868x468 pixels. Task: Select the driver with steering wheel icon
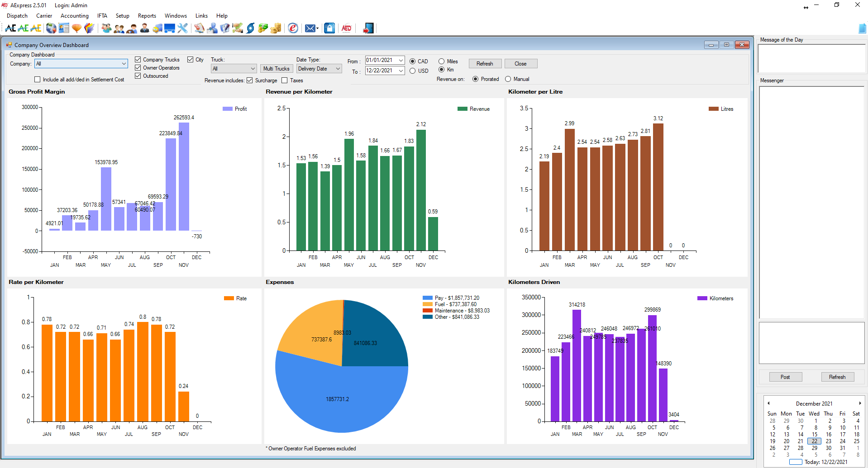click(x=132, y=28)
